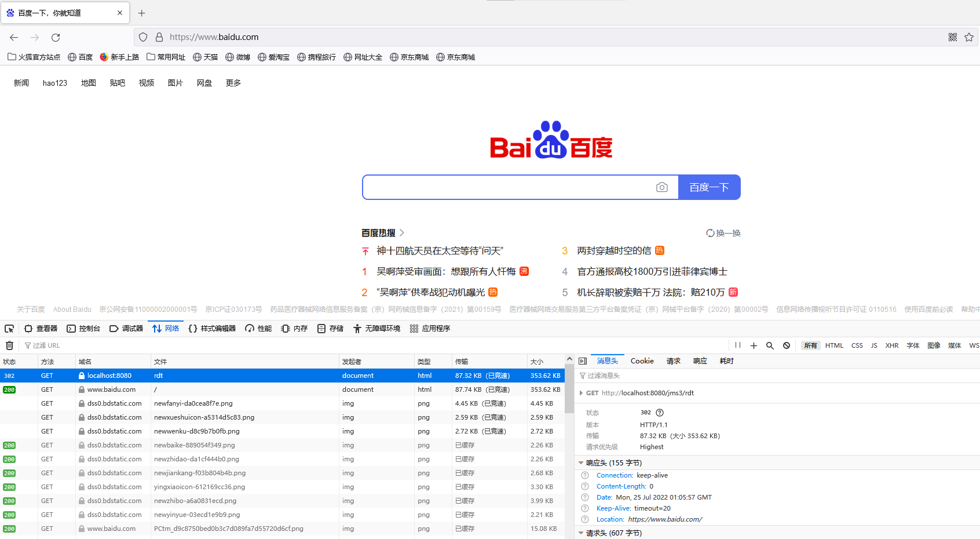Click the camera icon for Baidu image search
980x539 pixels.
[662, 187]
